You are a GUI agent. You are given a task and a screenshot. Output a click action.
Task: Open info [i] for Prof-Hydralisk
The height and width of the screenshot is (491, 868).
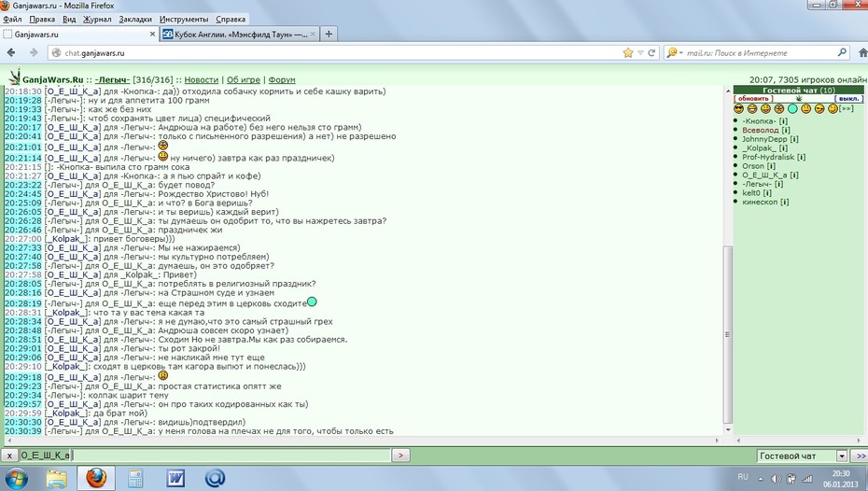pos(801,157)
